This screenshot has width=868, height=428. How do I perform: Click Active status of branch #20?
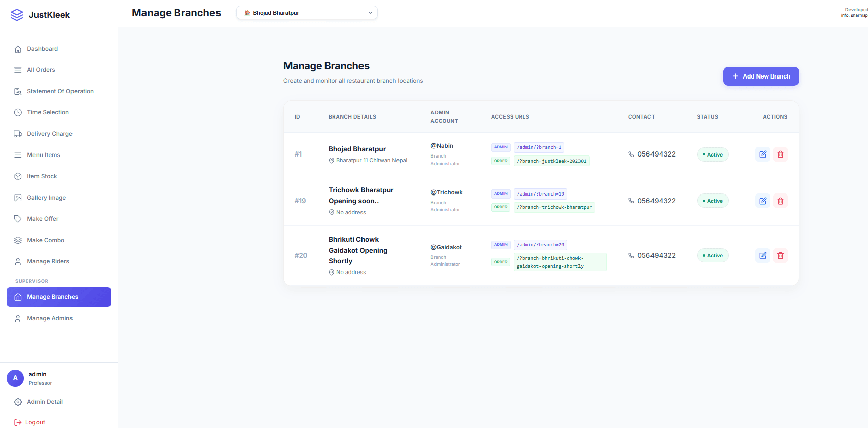[x=713, y=255]
